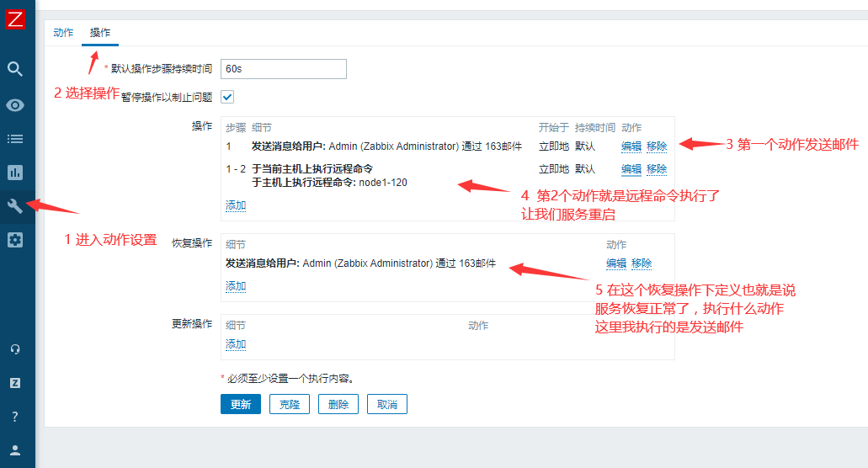Remove step 1 send message operation
Screen dimensions: 868x468
[x=657, y=146]
